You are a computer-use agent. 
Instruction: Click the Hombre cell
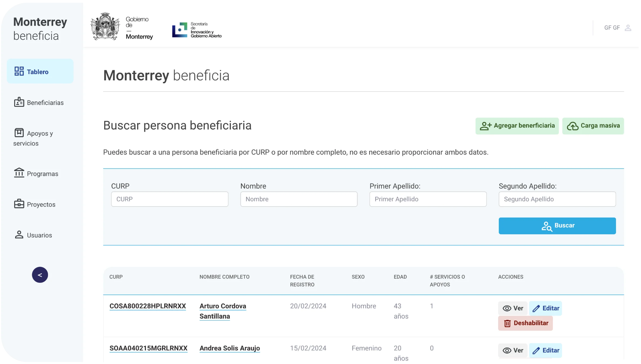[x=364, y=306]
